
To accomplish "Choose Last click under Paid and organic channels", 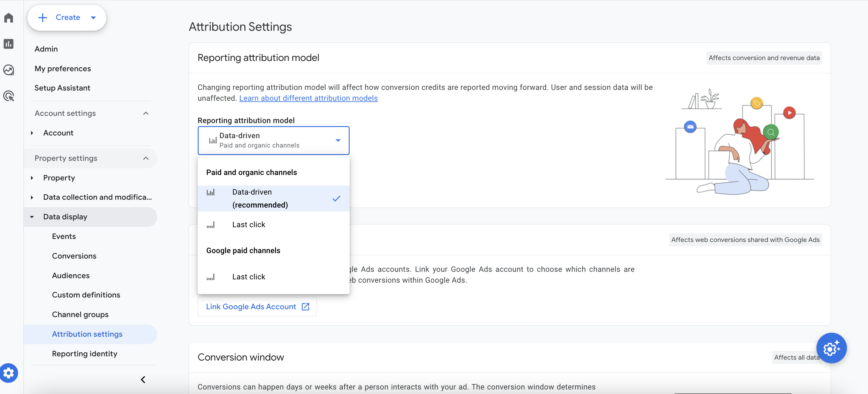I will pos(249,225).
